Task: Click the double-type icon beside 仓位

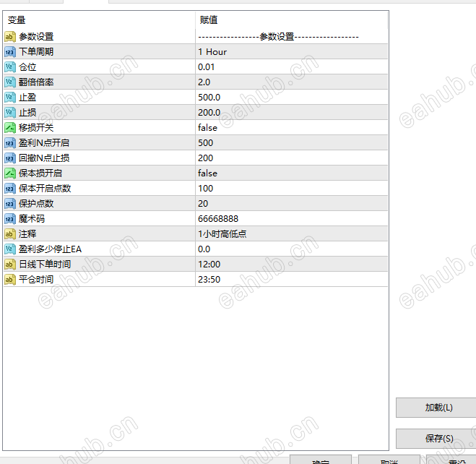Action: [x=9, y=67]
